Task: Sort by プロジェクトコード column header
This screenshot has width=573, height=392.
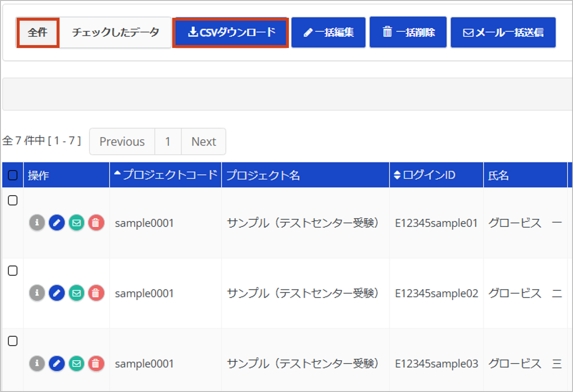Action: [166, 175]
